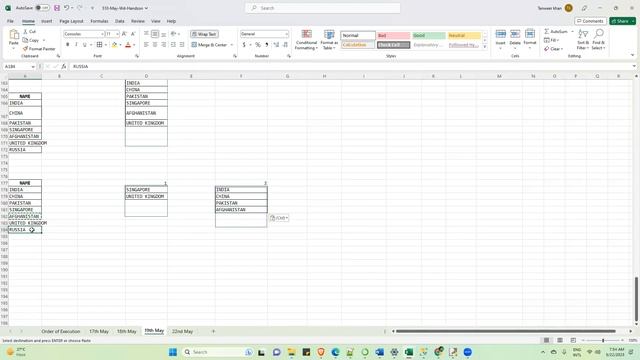Click the Increase Decimal button

pyautogui.click(x=276, y=44)
